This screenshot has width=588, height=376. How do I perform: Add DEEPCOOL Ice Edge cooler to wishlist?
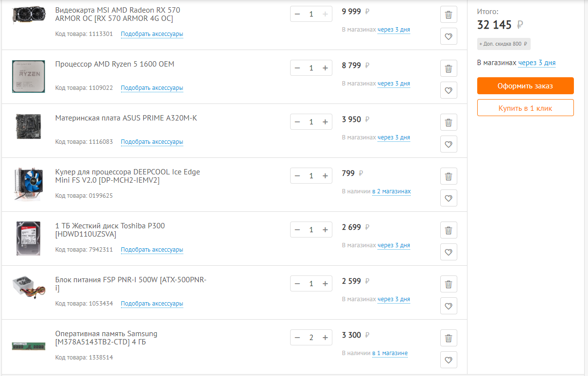click(x=449, y=198)
